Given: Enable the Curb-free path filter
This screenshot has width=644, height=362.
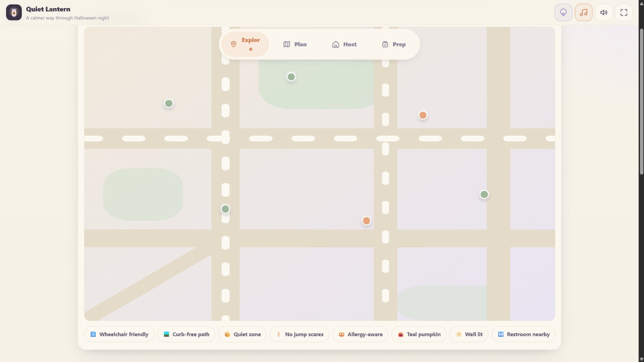Looking at the screenshot, I should pos(186,334).
